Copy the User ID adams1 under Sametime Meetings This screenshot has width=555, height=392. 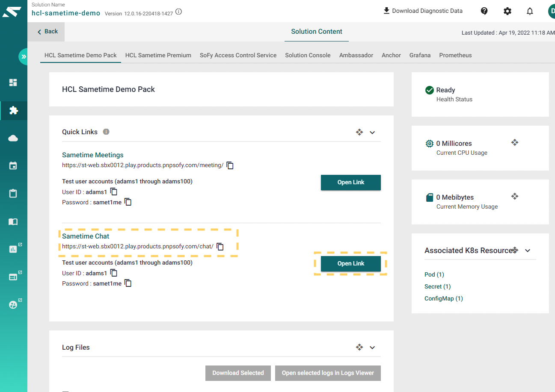[x=114, y=192]
